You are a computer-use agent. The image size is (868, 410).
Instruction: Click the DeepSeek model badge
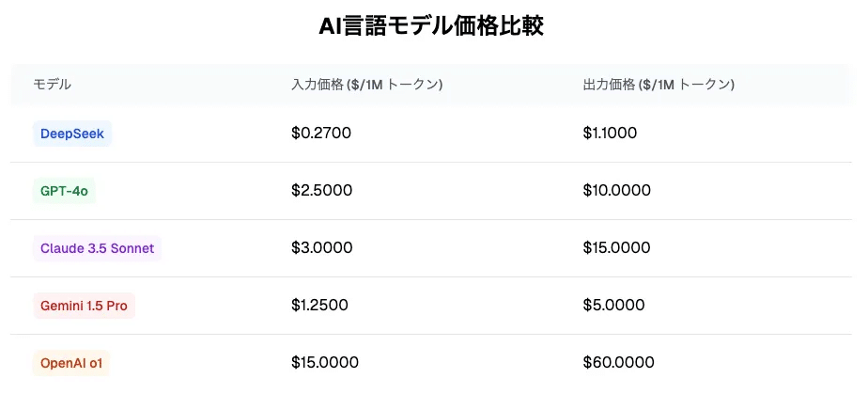pyautogui.click(x=72, y=134)
